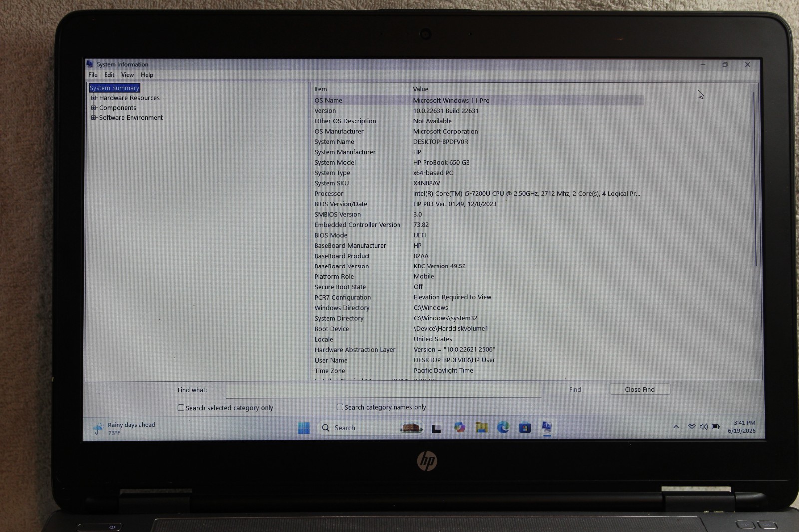Image resolution: width=799 pixels, height=532 pixels.
Task: Select the Components tree item
Action: [117, 108]
